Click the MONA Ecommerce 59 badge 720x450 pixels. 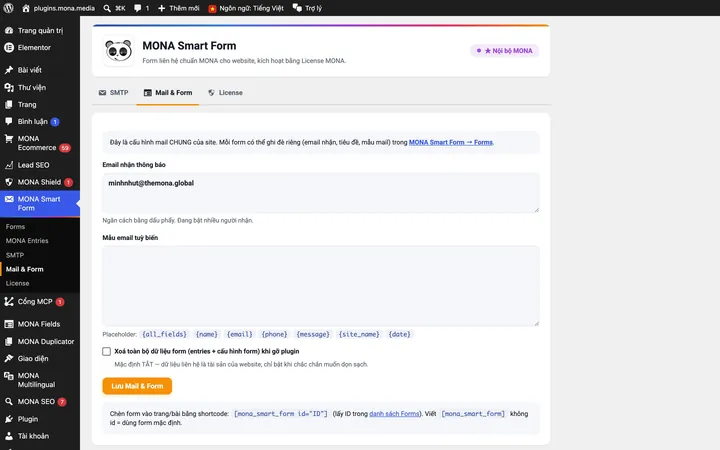pos(65,148)
